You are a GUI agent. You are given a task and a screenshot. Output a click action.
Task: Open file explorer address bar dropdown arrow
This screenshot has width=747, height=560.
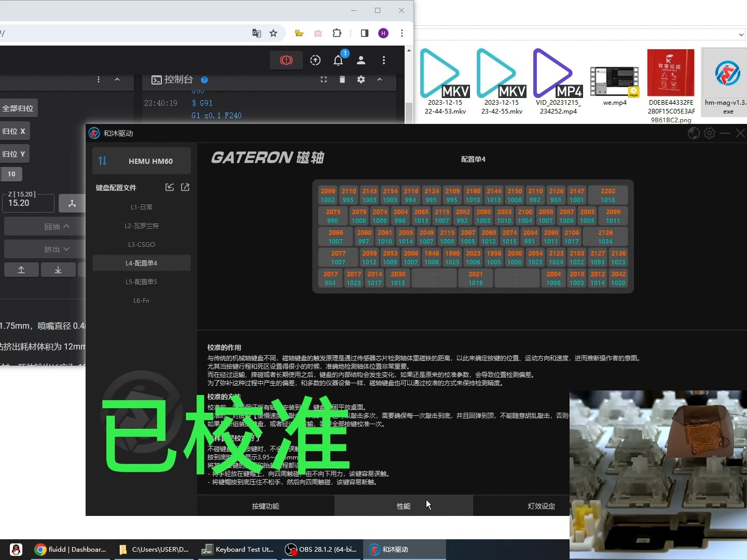[741, 34]
